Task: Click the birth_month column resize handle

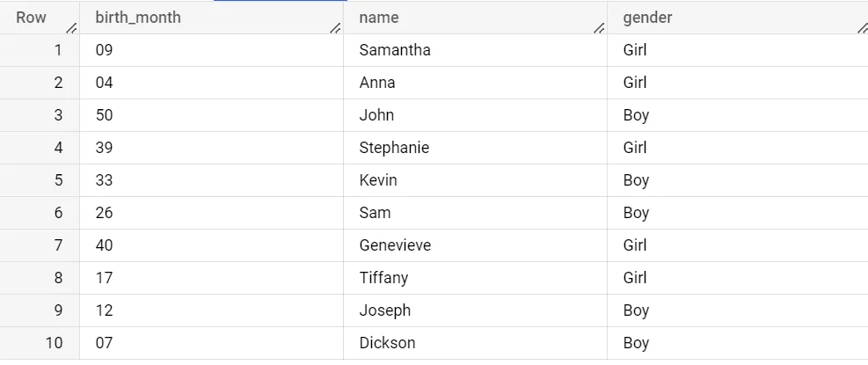Action: coord(335,28)
